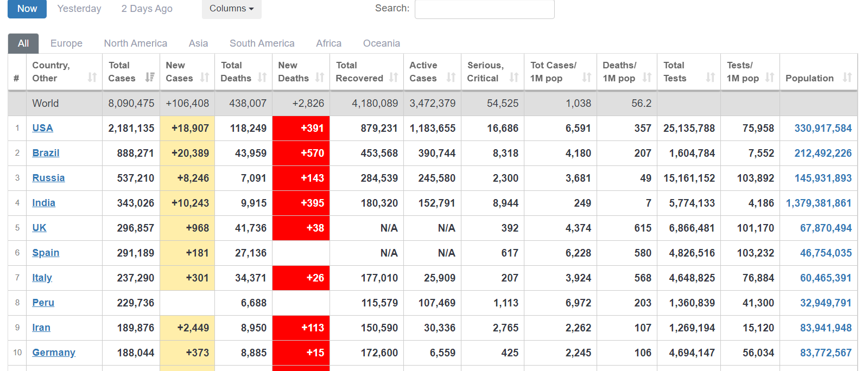Select Brazil new cases cell +20,389
Viewport: 868px width, 371px height.
(x=187, y=153)
